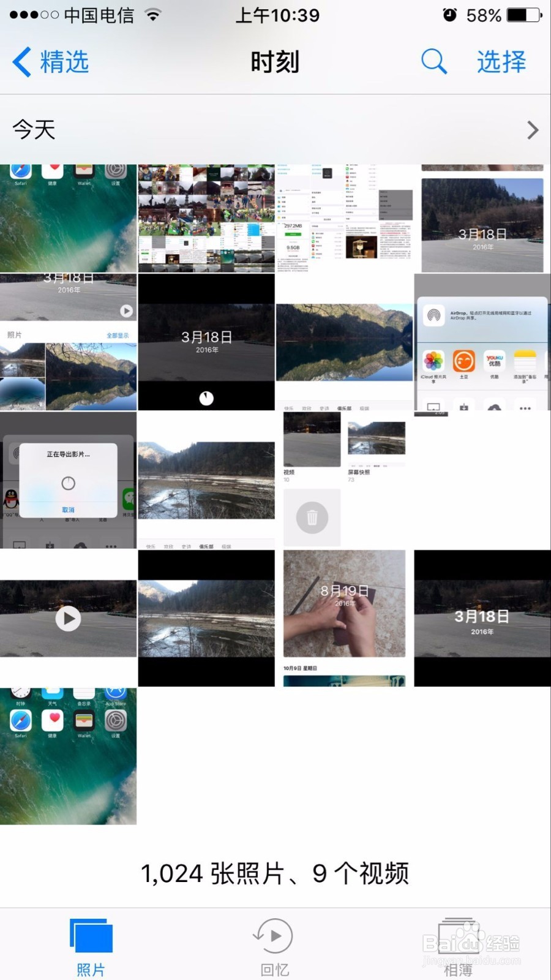This screenshot has height=980, width=551.
Task: Open the photo-grid collage screenshot thumbnail
Action: click(x=206, y=218)
